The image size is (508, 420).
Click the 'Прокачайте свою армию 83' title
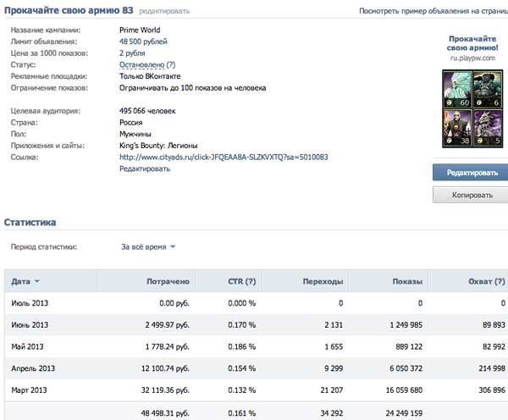point(69,10)
